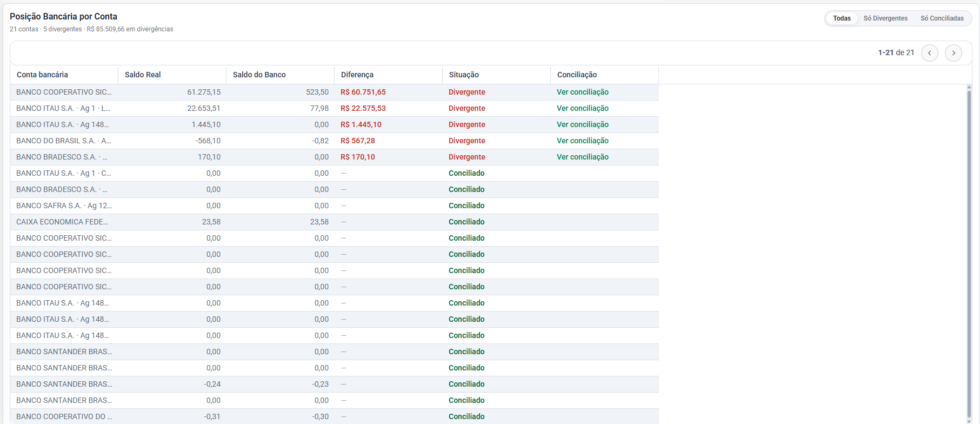Screen dimensions: 980x424
Task: Open Ver conciliação for R$ 1.445,10 difference
Action: pyautogui.click(x=583, y=124)
